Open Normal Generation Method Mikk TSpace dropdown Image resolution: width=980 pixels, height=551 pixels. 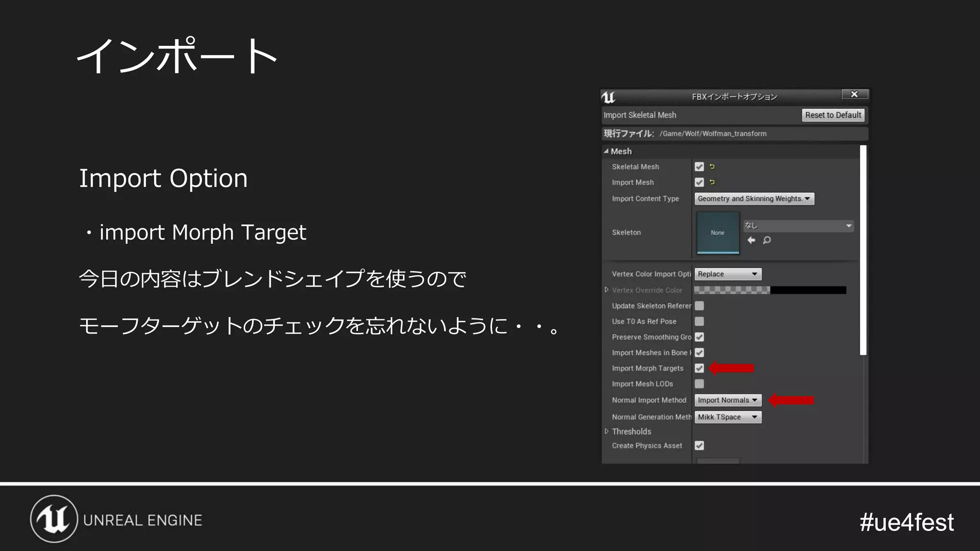click(728, 417)
